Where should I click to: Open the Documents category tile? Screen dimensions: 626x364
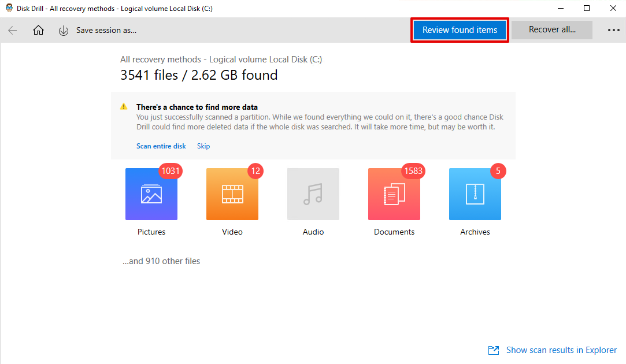tap(394, 194)
